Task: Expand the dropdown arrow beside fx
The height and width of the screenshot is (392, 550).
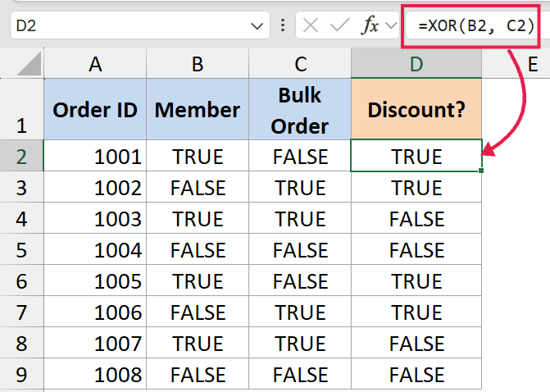Action: point(391,25)
